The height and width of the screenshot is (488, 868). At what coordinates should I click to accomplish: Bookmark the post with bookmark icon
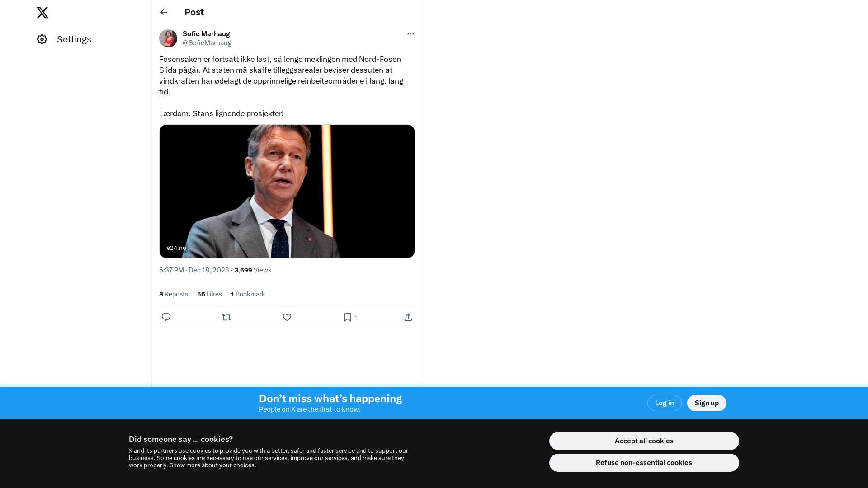347,317
